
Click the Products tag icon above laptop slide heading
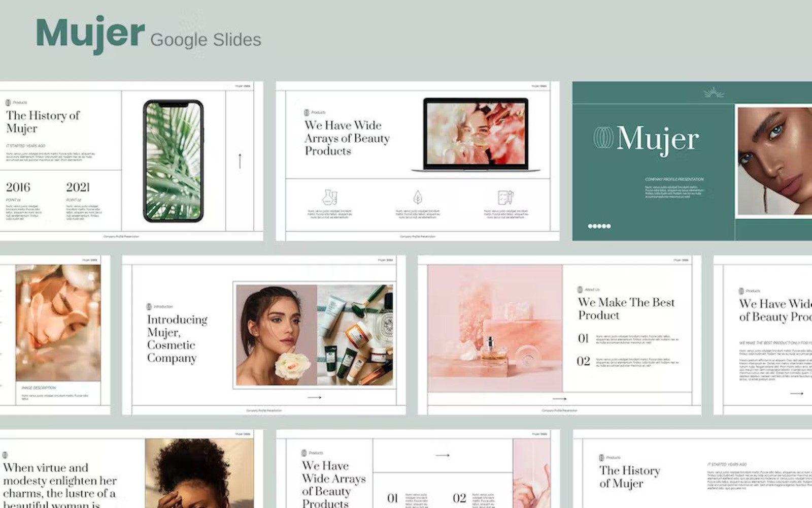click(x=307, y=112)
